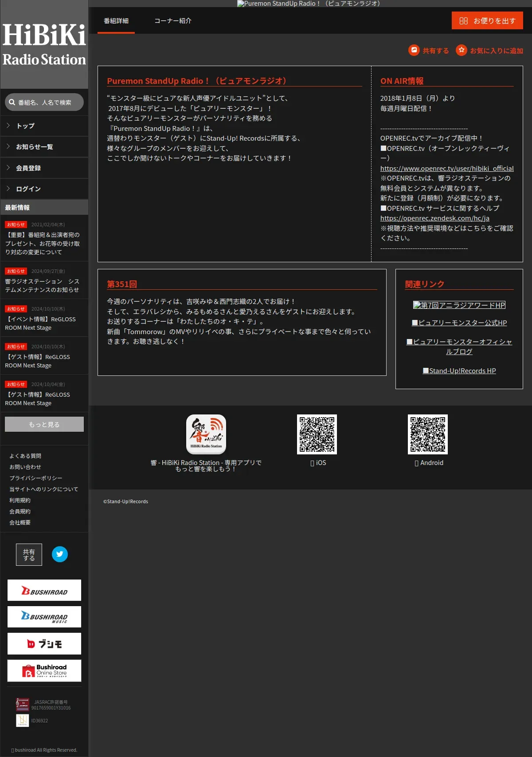Click the chevron beside ログイン
The width and height of the screenshot is (532, 757).
point(8,189)
